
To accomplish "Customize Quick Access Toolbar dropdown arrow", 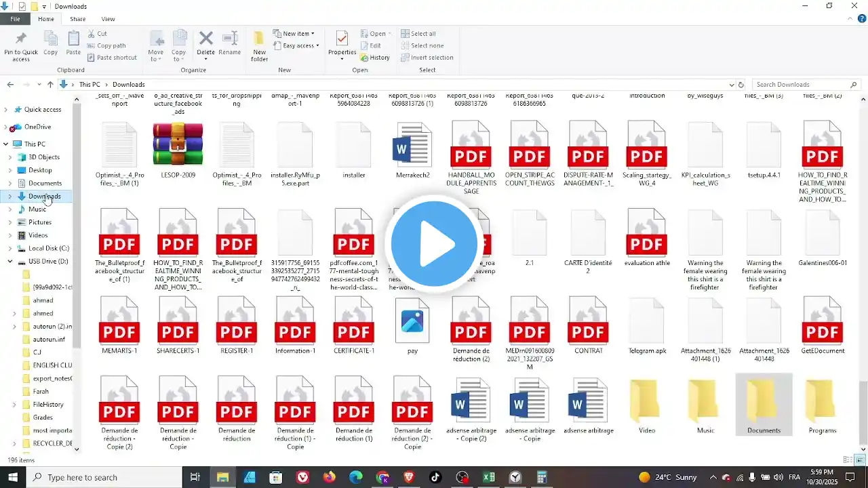I will click(44, 6).
